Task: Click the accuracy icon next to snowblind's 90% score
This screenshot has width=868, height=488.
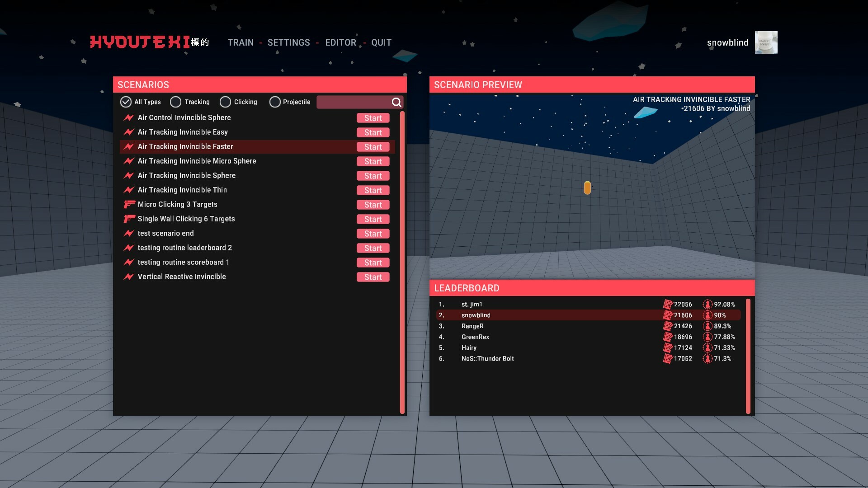Action: (708, 315)
